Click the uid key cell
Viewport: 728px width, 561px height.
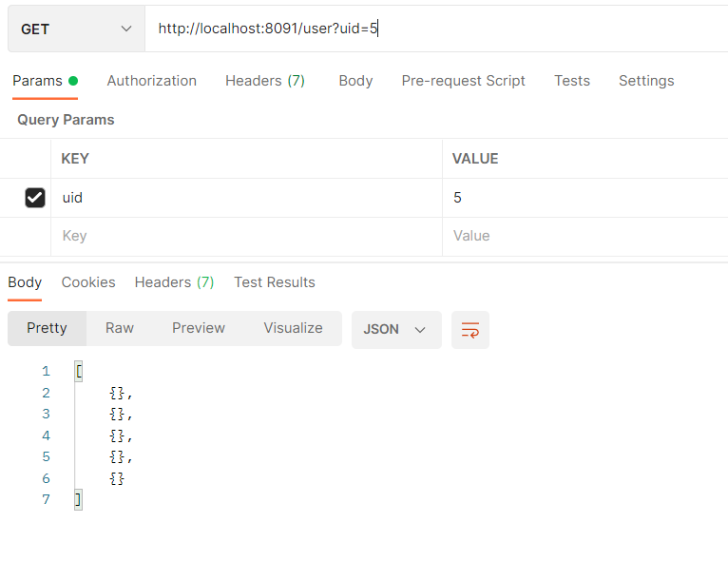246,198
